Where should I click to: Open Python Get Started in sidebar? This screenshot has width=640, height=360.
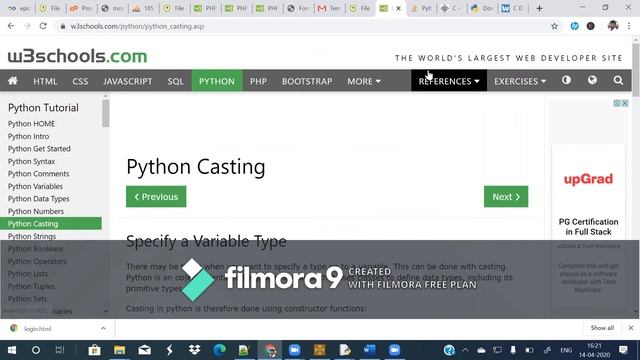click(x=39, y=149)
